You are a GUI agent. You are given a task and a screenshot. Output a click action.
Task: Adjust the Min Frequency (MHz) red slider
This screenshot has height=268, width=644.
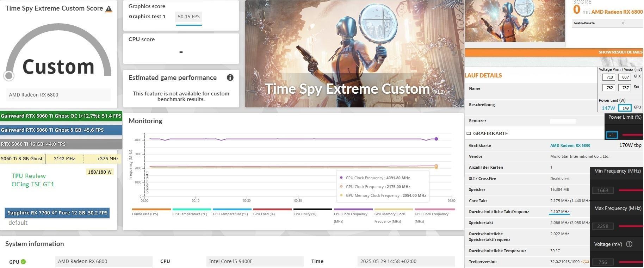coord(631,190)
